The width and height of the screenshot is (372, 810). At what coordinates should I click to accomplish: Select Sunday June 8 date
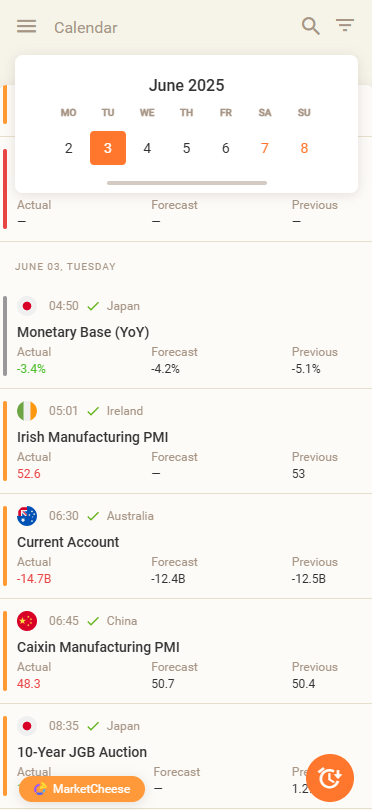(x=304, y=148)
